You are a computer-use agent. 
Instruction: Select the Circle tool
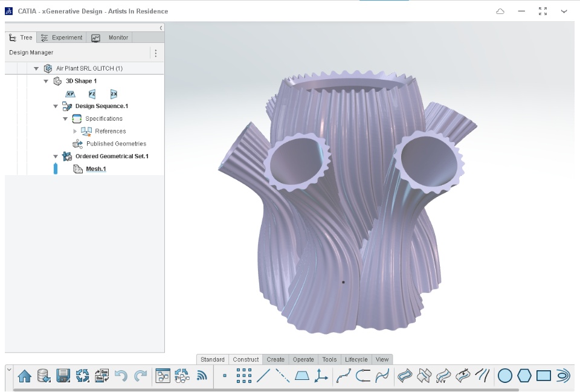point(505,376)
